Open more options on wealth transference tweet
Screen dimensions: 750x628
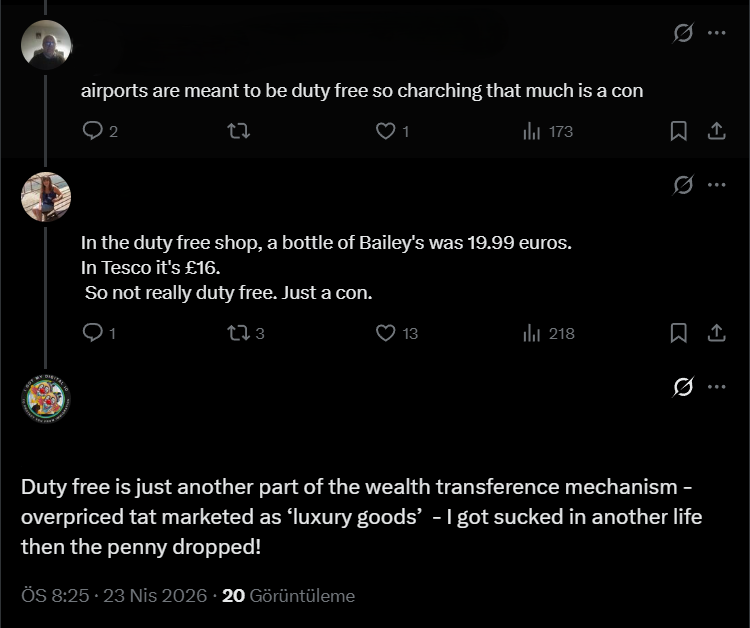pos(716,387)
